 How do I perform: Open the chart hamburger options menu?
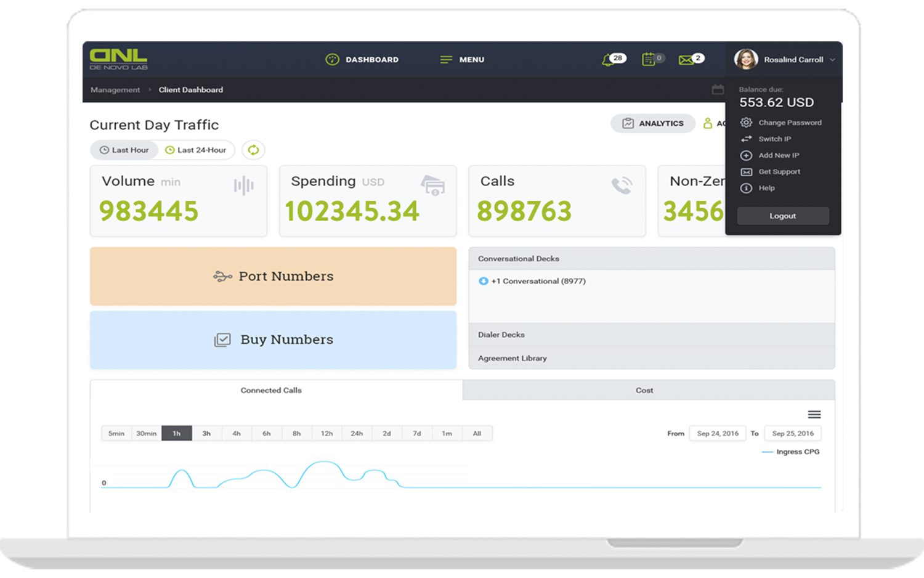[814, 415]
